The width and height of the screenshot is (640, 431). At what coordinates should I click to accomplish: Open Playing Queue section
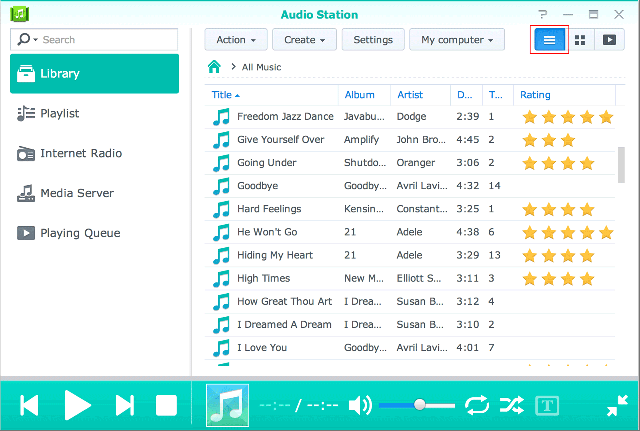94,233
